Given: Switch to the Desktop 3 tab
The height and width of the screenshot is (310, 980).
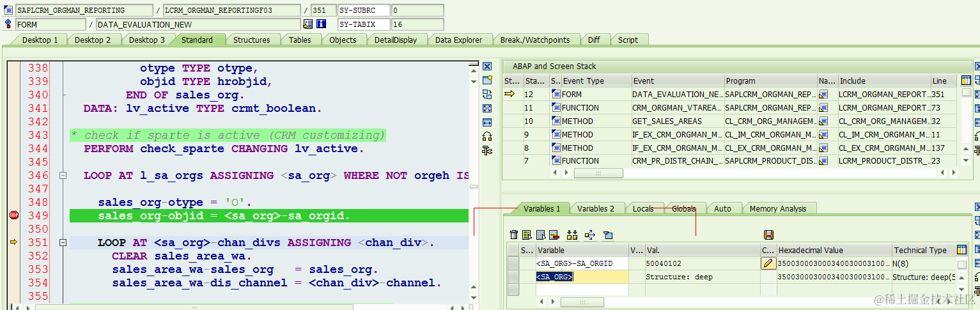Looking at the screenshot, I should (147, 40).
